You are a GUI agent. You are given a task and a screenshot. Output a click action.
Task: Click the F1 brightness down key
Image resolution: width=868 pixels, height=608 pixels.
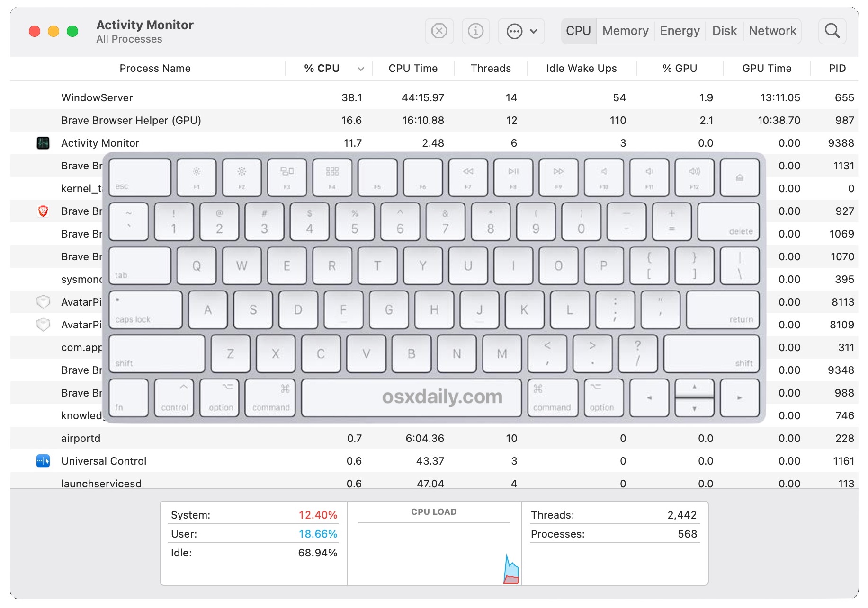[197, 177]
